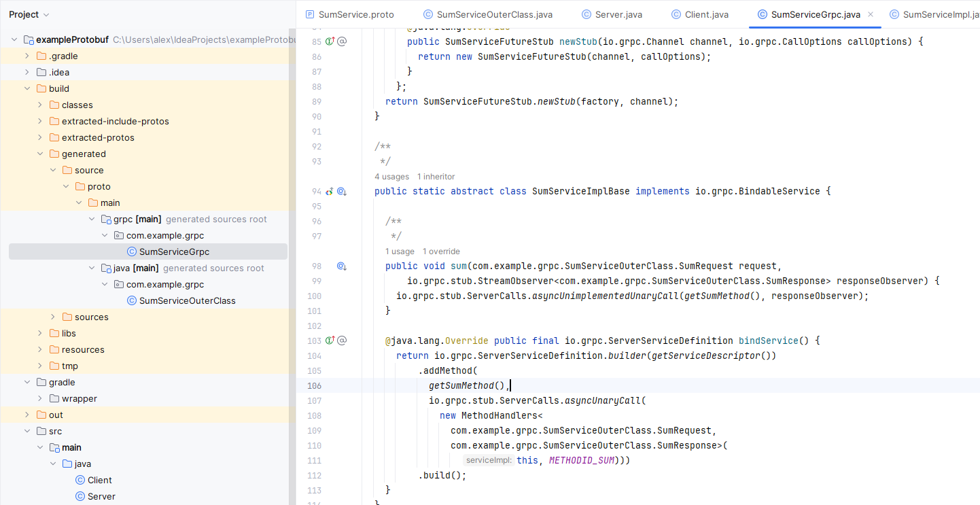980x505 pixels.
Task: Expand the sources folder
Action: point(53,317)
